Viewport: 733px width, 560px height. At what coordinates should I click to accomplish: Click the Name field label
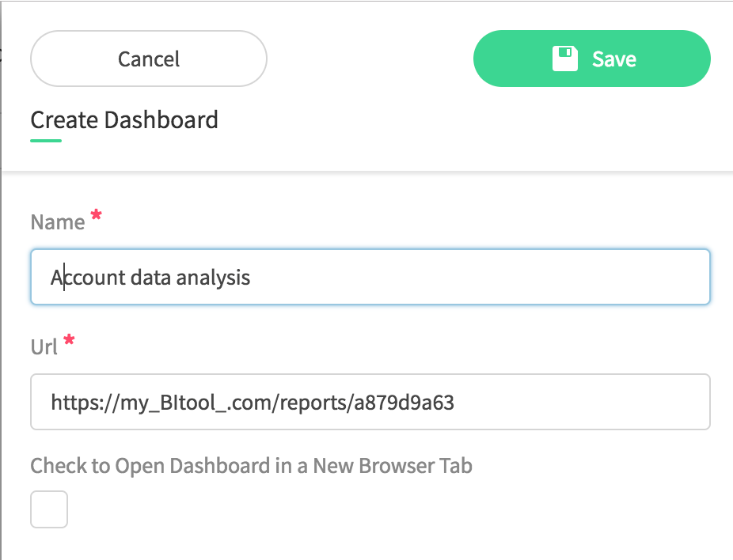point(58,221)
